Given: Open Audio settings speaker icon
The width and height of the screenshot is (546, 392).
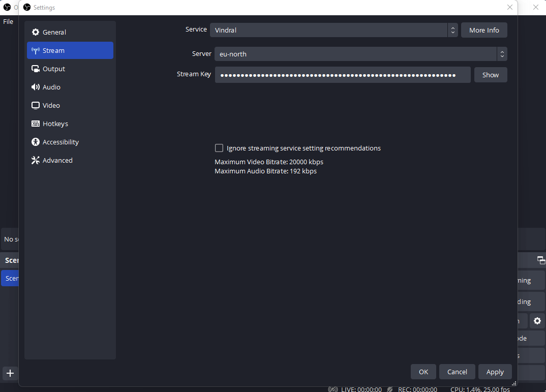Looking at the screenshot, I should [35, 87].
